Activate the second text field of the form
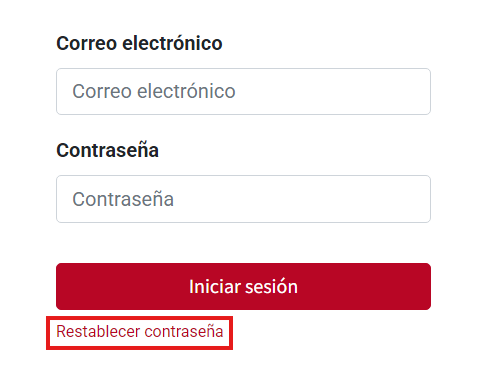The height and width of the screenshot is (382, 501). [x=243, y=199]
